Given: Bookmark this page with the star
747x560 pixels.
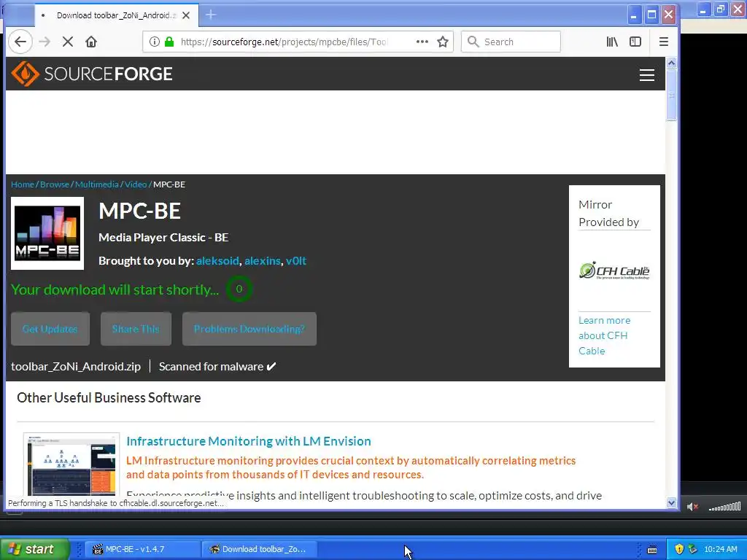Looking at the screenshot, I should pos(443,42).
